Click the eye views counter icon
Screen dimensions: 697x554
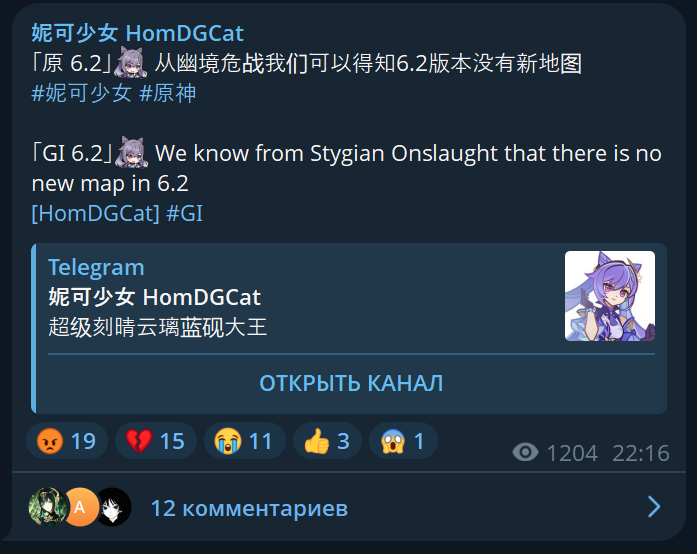[x=525, y=453]
